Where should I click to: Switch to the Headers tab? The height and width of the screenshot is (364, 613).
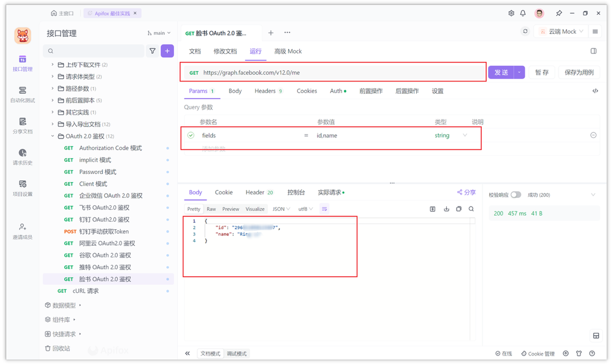click(264, 91)
